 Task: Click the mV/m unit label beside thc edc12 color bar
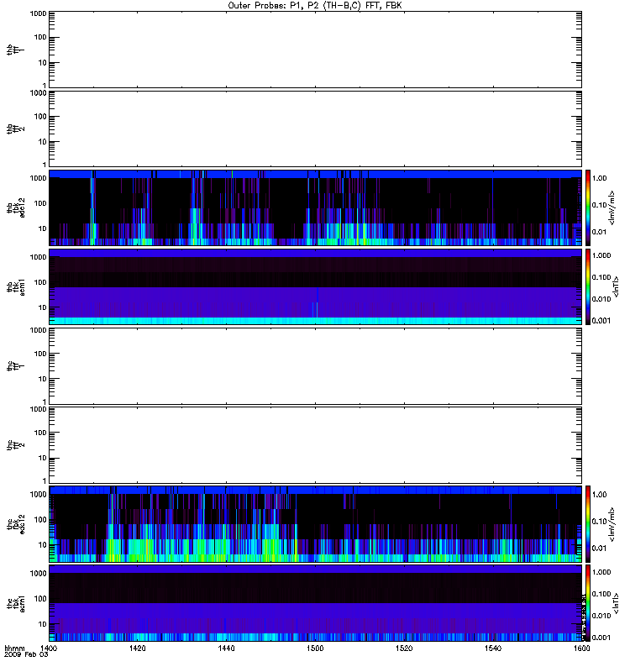click(612, 524)
